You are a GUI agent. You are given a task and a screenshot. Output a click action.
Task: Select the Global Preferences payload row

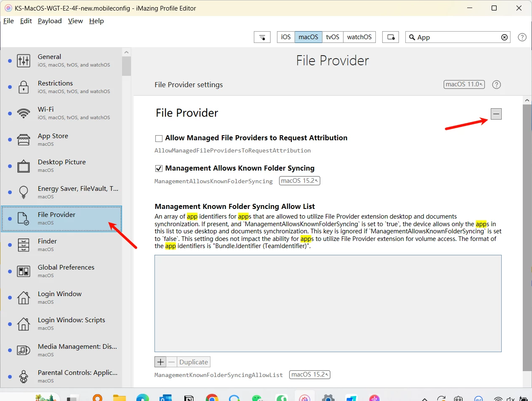point(61,271)
